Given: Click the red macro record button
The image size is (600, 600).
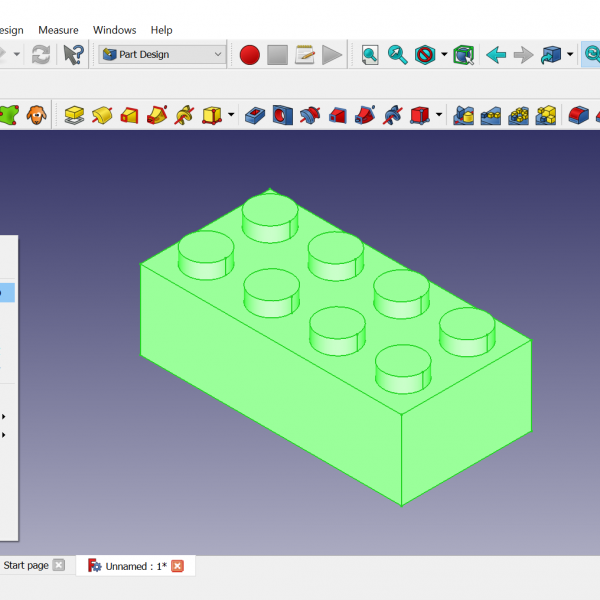Looking at the screenshot, I should tap(250, 55).
